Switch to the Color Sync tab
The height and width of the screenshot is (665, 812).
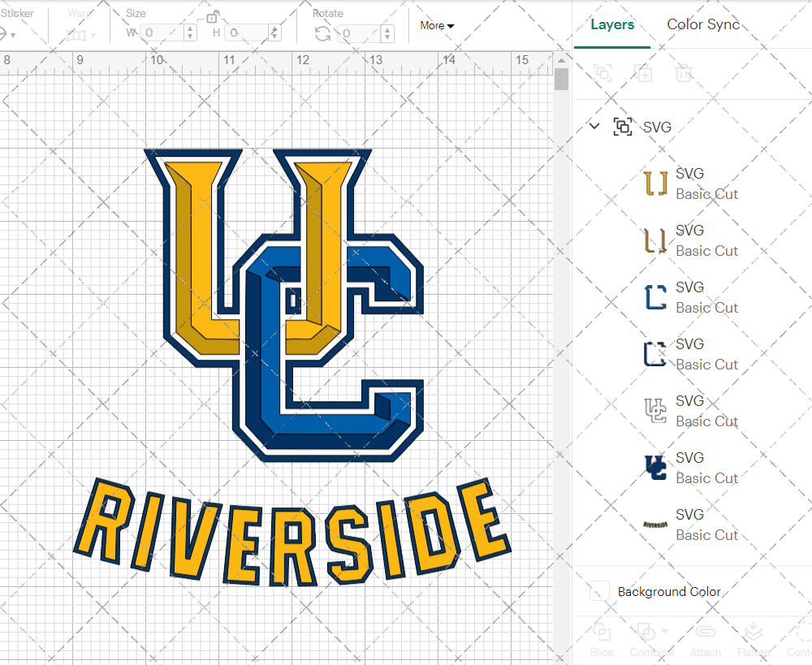(703, 24)
